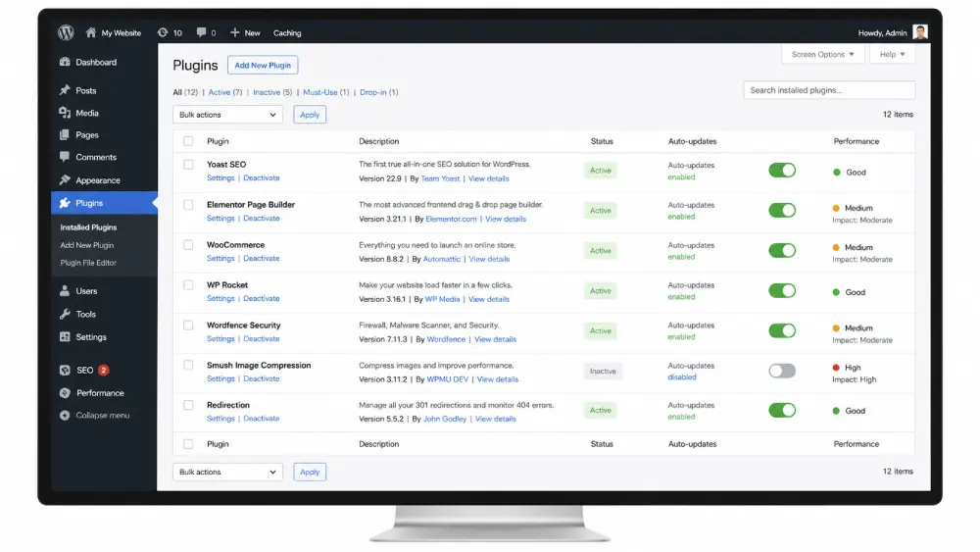Screen dimensions: 980x552
Task: Toggle auto-updates switch for Elementor Page Builder
Action: tap(782, 210)
